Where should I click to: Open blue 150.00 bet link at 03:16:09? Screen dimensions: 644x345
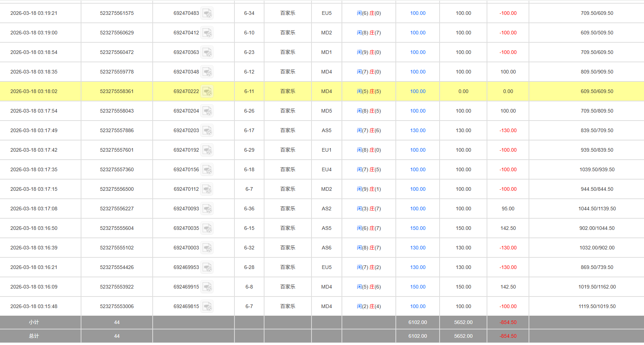pyautogui.click(x=418, y=287)
